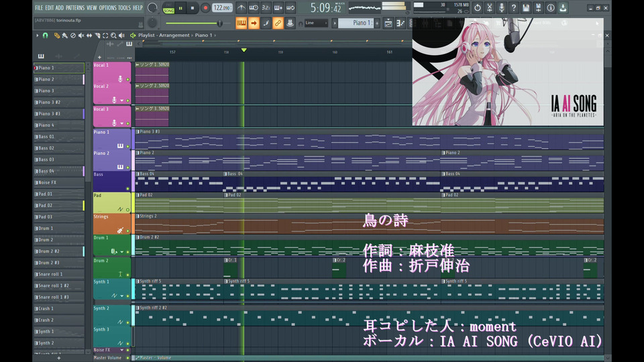Click the stop button
This screenshot has width=644, height=362.
[193, 8]
